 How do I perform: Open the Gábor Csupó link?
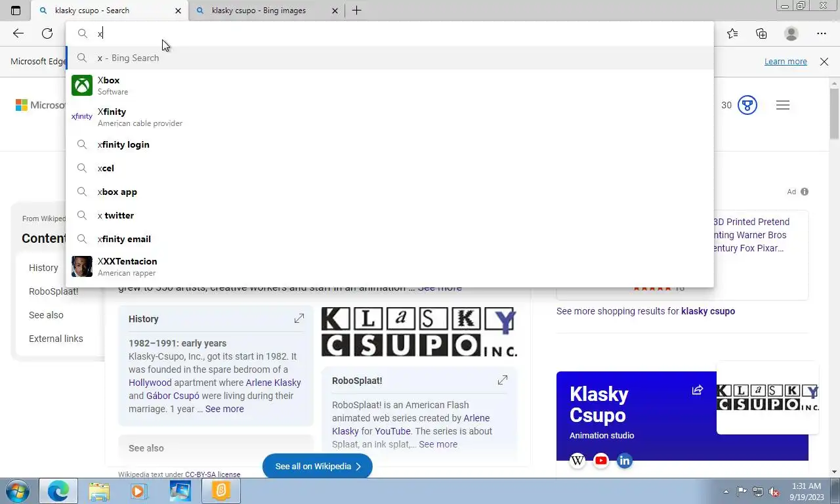[173, 396]
